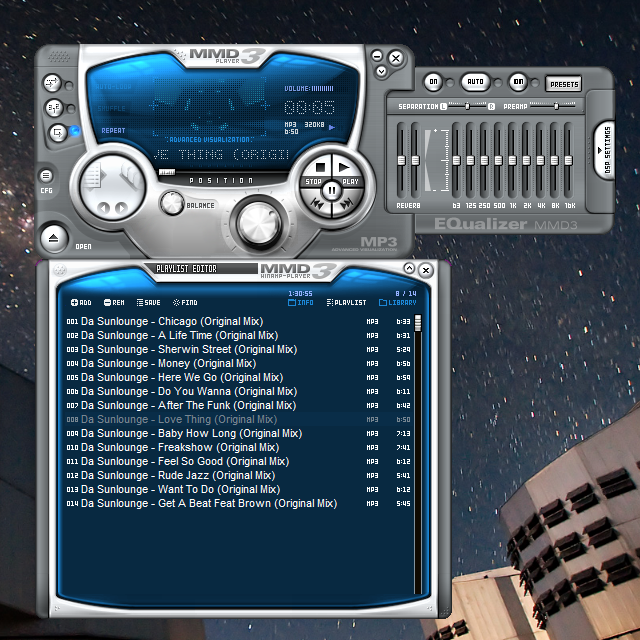The height and width of the screenshot is (640, 640).
Task: Select track 012 Rude Jazz
Action: pyautogui.click(x=239, y=476)
